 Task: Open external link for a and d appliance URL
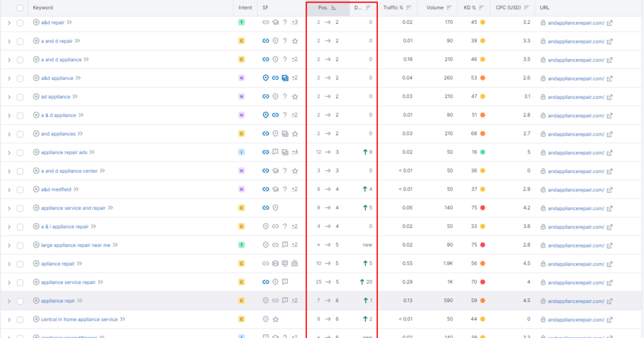(x=610, y=60)
